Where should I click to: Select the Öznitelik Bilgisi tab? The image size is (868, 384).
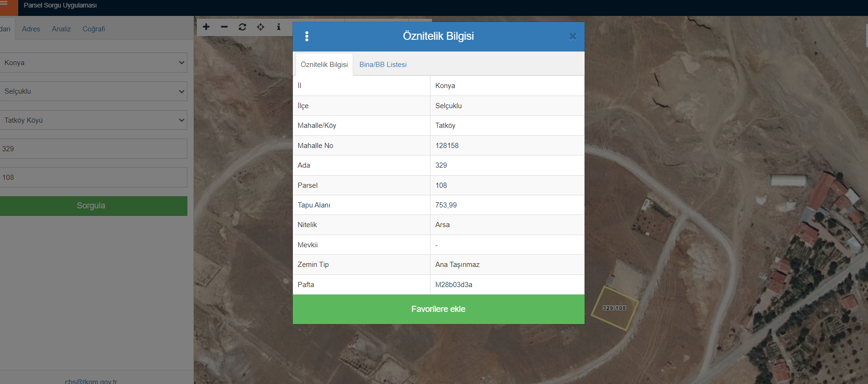point(324,65)
